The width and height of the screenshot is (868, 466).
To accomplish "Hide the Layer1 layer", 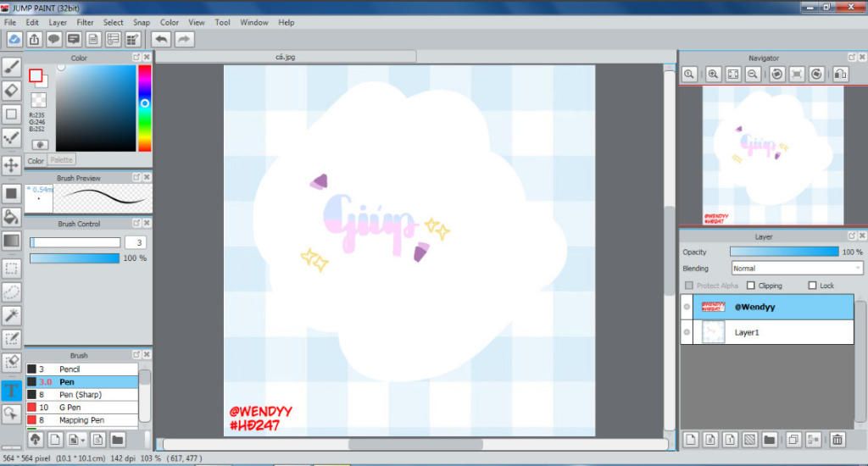I will (x=687, y=332).
